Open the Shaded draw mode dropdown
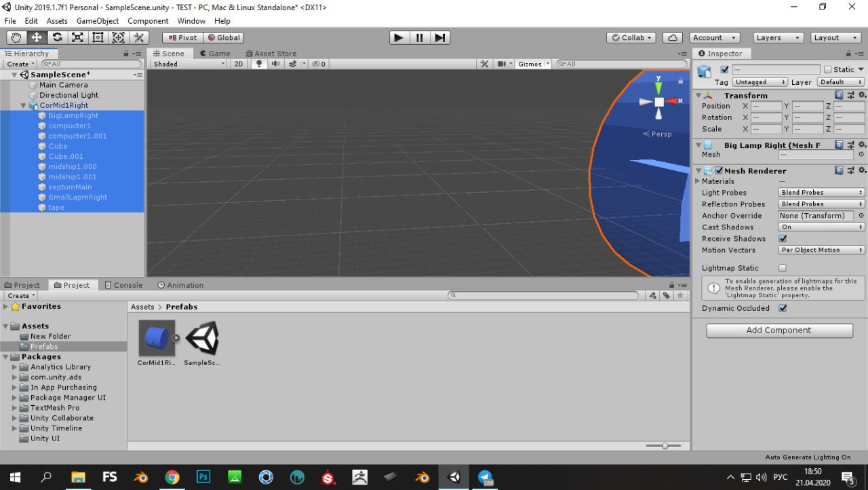The width and height of the screenshot is (868, 490). tap(189, 64)
